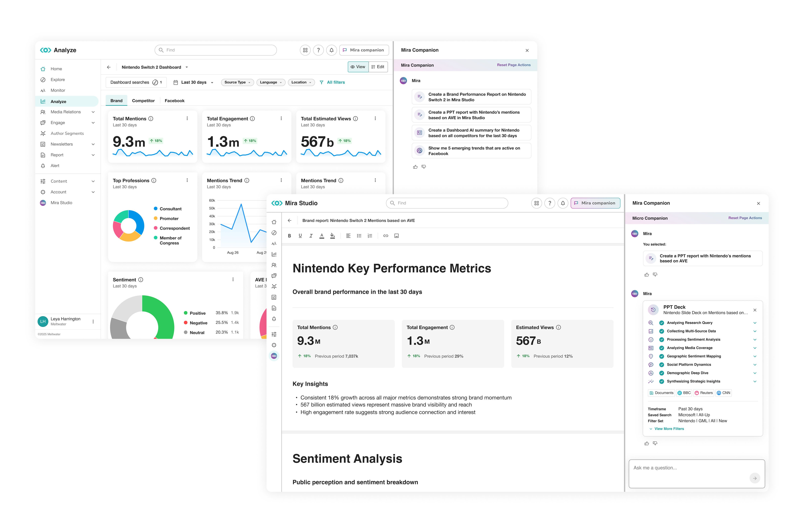Click thumbs up under Mira suggestions
Image resolution: width=804 pixels, height=532 pixels.
click(415, 167)
